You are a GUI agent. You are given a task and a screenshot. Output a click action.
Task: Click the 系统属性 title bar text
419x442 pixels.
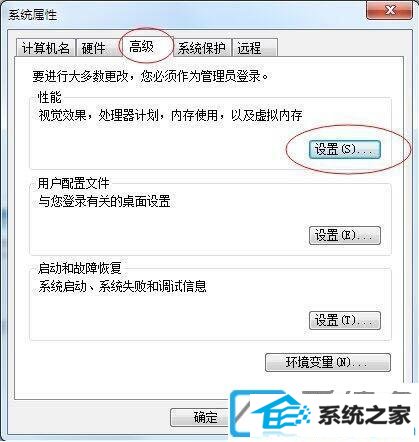(33, 15)
